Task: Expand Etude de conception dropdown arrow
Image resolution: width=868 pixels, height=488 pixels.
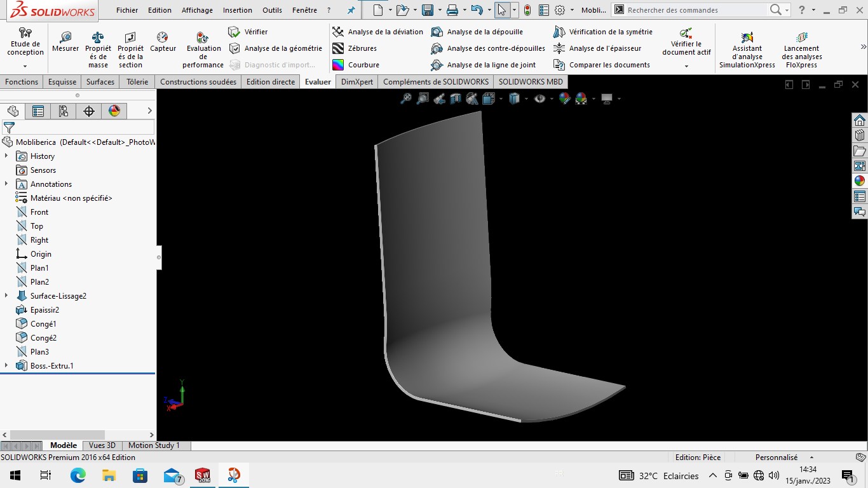Action: [x=25, y=66]
